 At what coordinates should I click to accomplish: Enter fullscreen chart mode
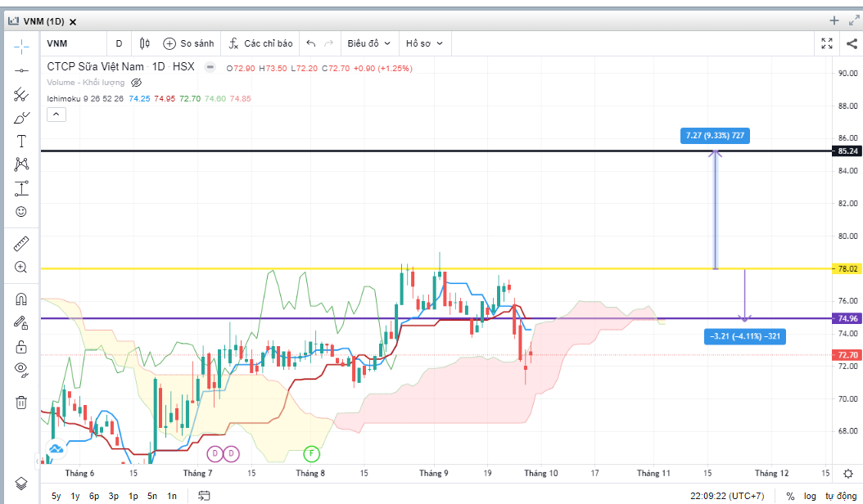pyautogui.click(x=827, y=43)
